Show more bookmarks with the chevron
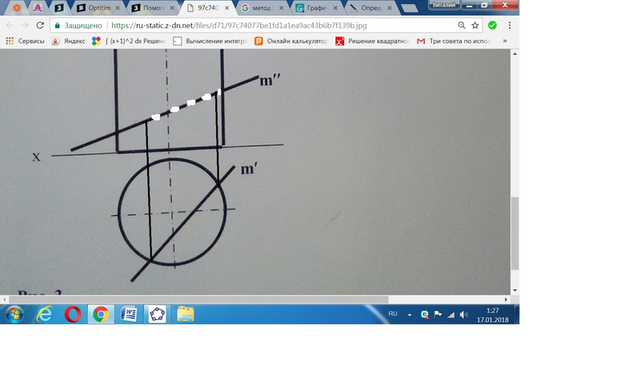 pyautogui.click(x=504, y=41)
